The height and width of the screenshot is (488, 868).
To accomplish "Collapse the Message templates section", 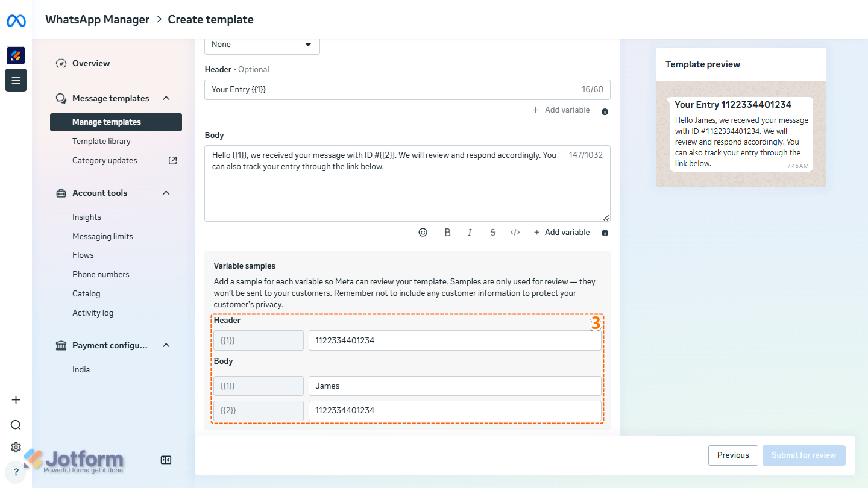I will click(x=166, y=98).
